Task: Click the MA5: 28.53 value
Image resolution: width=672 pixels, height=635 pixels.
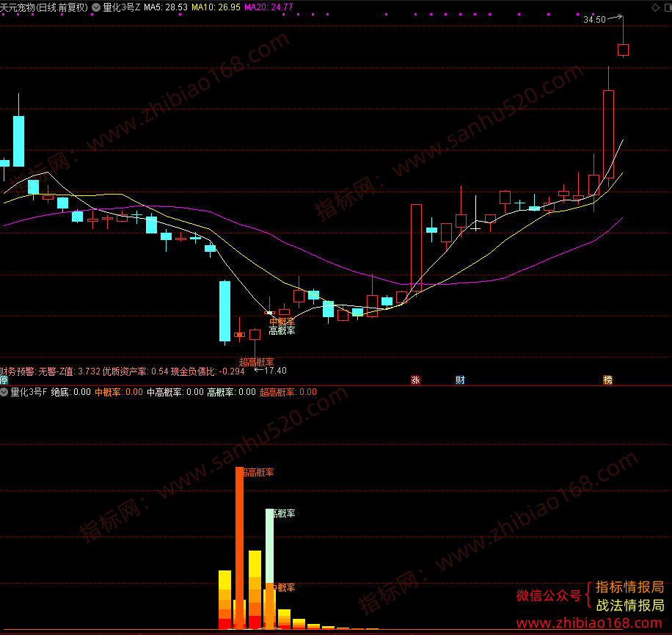Action: 165,7
